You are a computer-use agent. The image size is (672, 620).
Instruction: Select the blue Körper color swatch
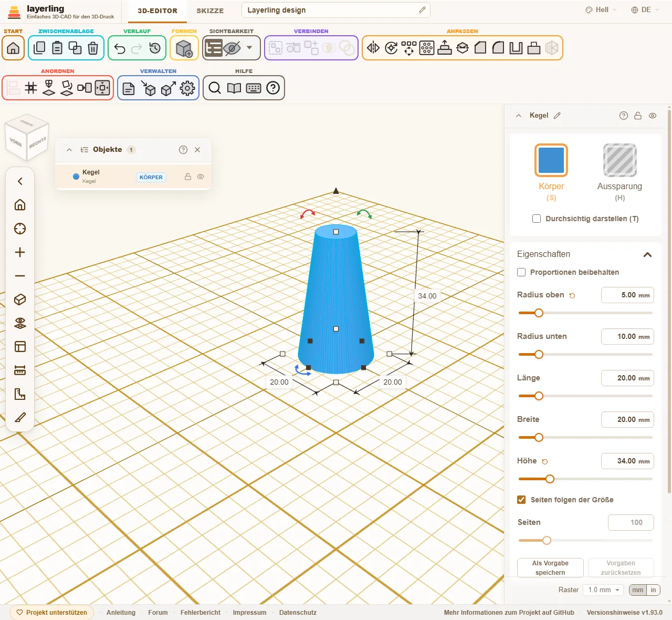[551, 160]
